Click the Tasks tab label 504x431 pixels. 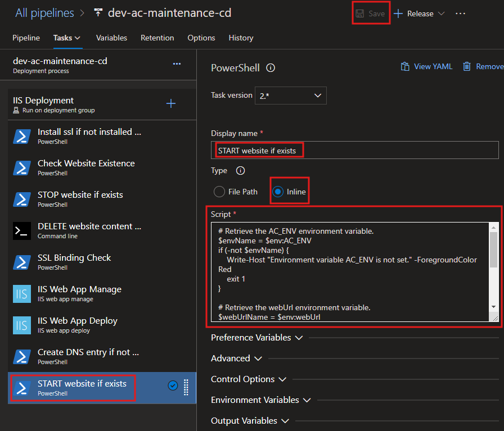62,38
